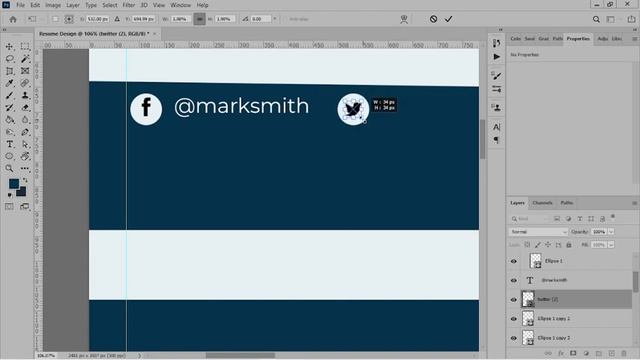Select the Brush tool
Screen dimensions: 640x360
(x=9, y=96)
